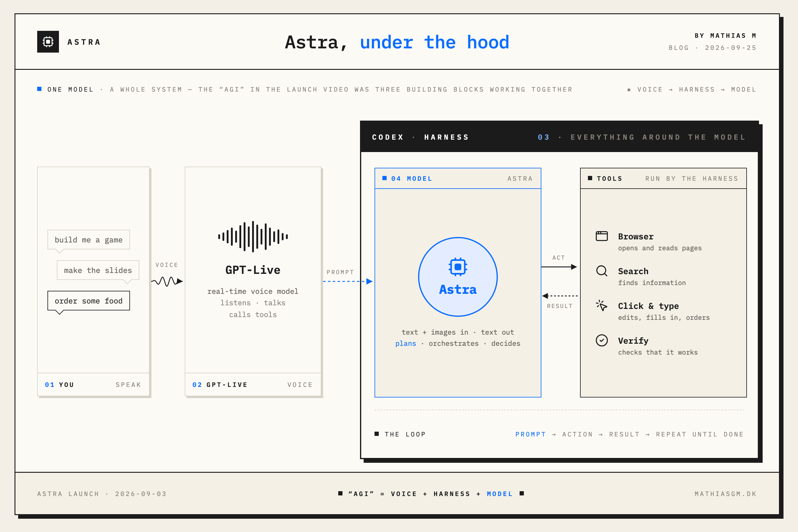Click the 'TOOLS' panel header label

[609, 179]
